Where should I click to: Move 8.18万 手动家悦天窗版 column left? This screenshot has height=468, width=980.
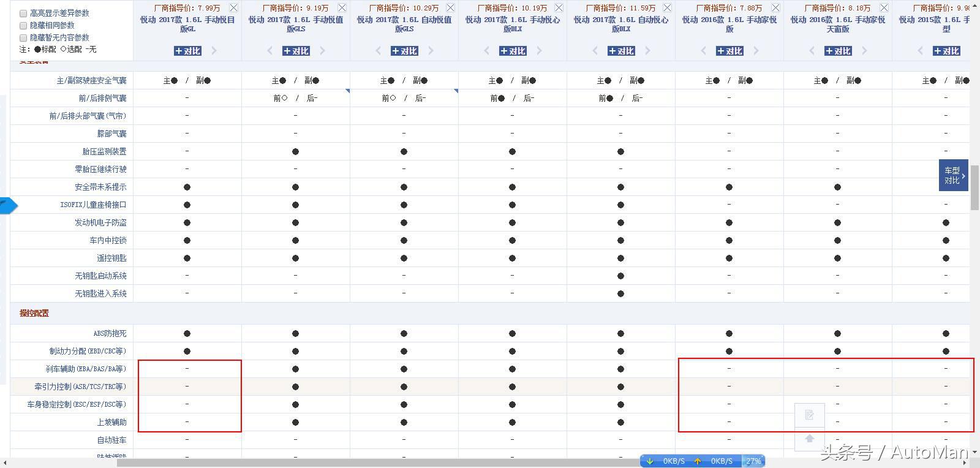click(812, 51)
